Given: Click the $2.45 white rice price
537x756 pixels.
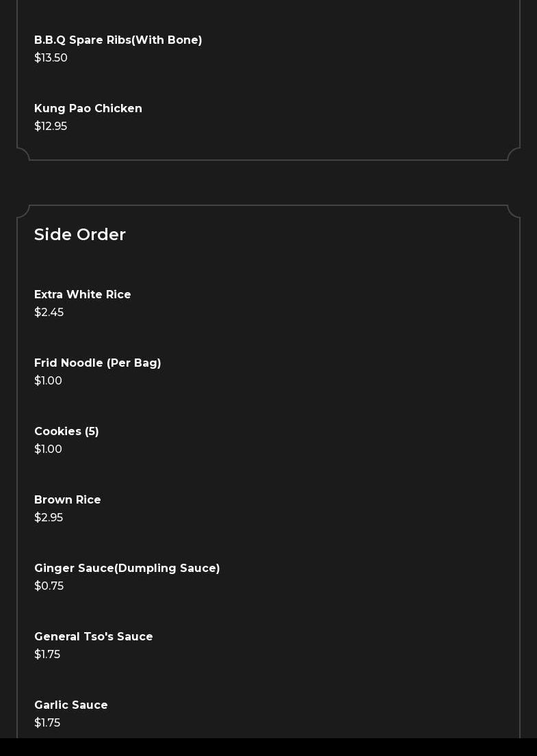Looking at the screenshot, I should point(49,313).
